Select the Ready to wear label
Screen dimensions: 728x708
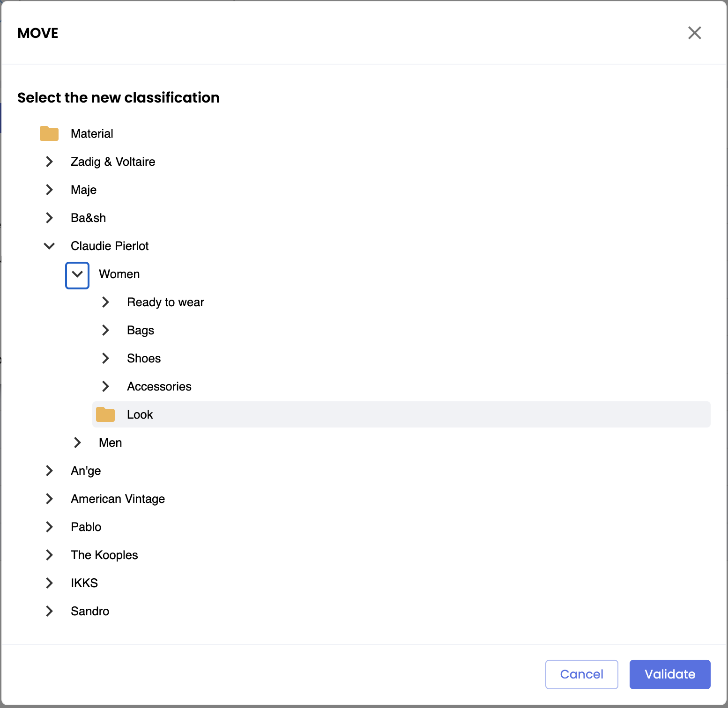point(166,302)
